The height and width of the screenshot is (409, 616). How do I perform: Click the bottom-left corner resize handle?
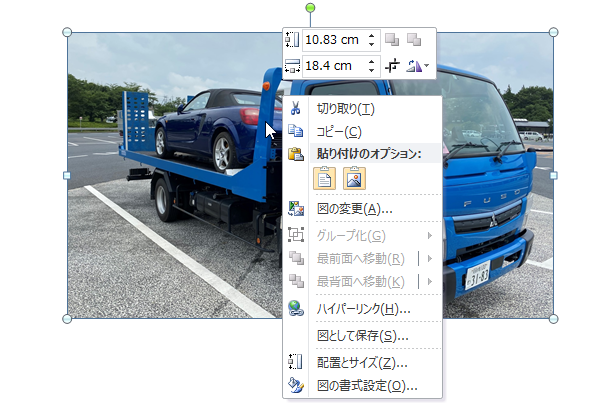[67, 319]
